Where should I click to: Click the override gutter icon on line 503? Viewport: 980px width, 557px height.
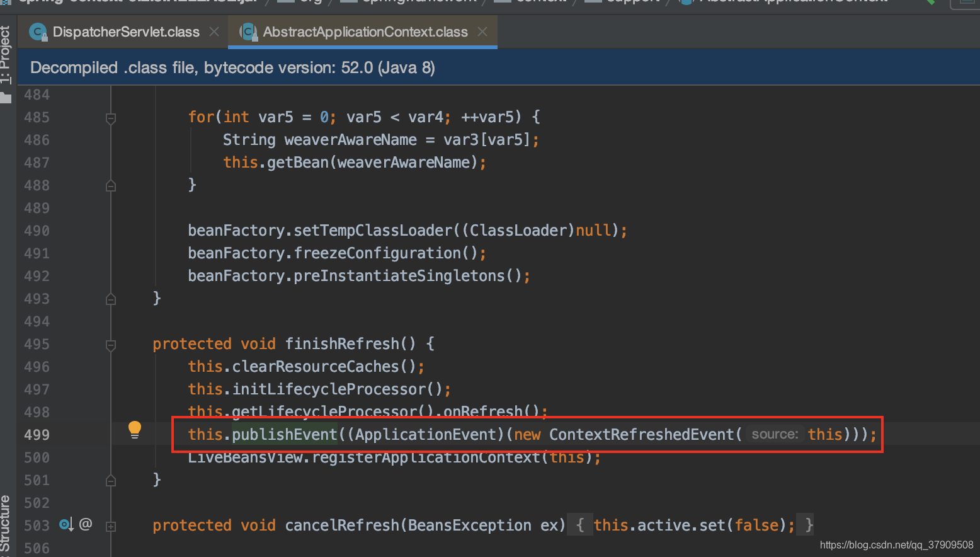point(66,524)
